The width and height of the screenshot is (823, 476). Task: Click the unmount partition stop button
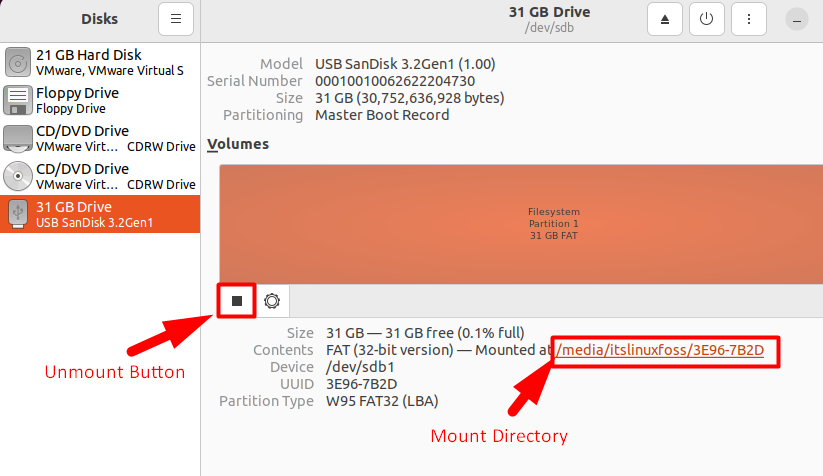tap(237, 300)
